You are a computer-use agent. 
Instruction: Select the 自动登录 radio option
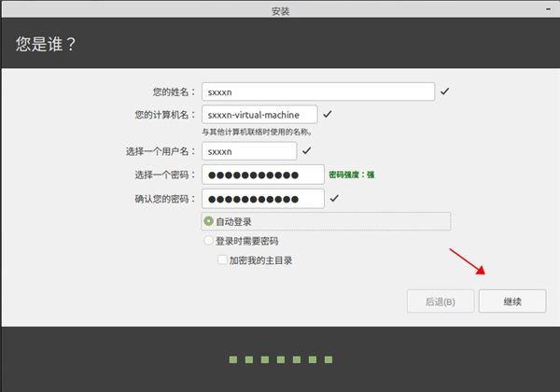(x=209, y=221)
